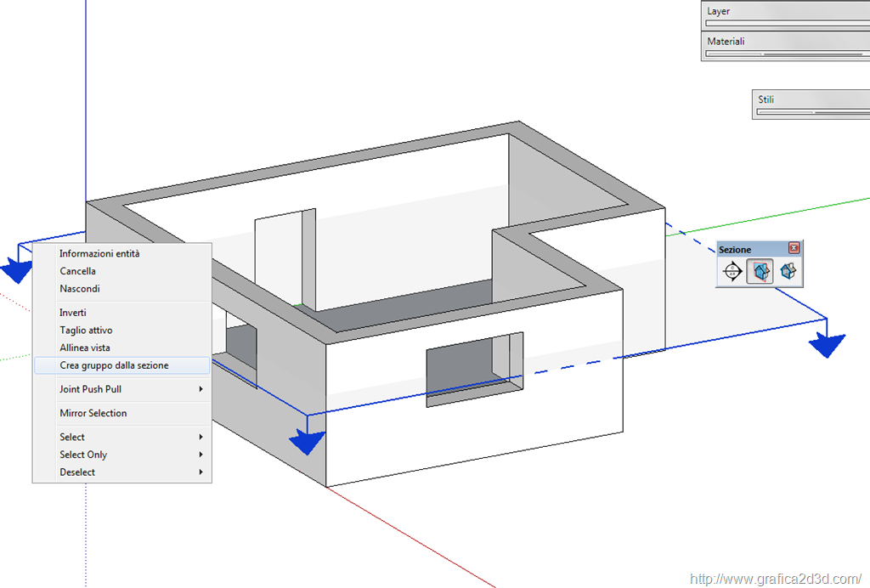Click Nascondi to hide the section
Screen dimensions: 870x588
tap(80, 289)
